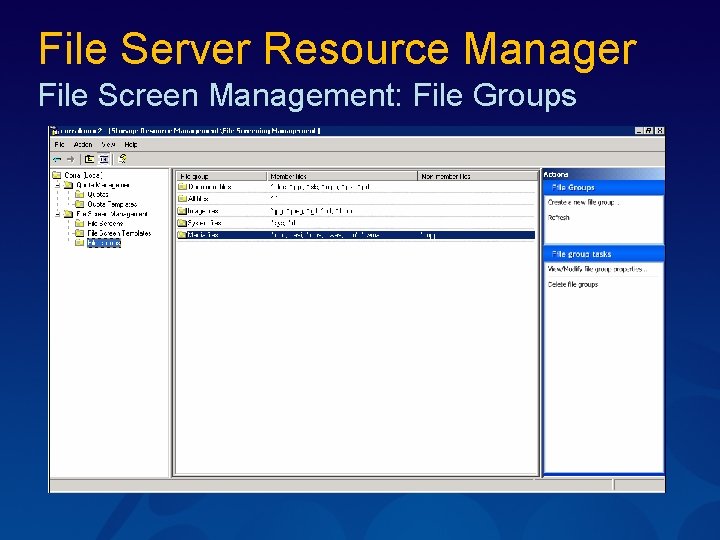The width and height of the screenshot is (720, 540).
Task: Click Create a new file group link
Action: (583, 202)
